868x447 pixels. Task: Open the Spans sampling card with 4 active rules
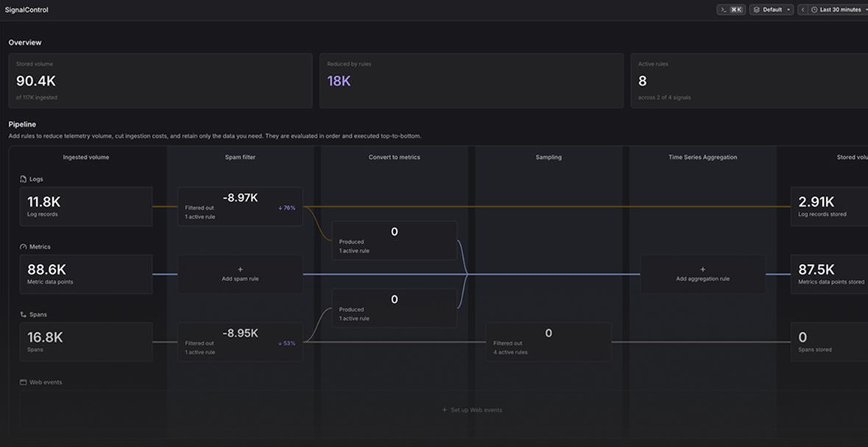(x=548, y=342)
